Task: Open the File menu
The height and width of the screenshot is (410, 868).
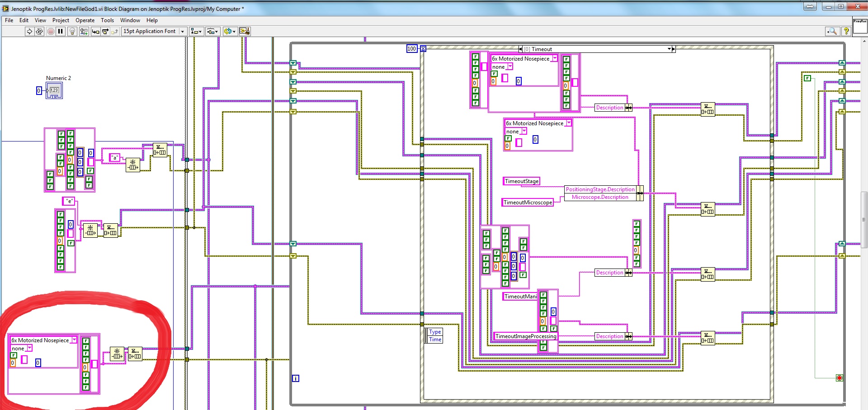Action: pyautogui.click(x=9, y=20)
